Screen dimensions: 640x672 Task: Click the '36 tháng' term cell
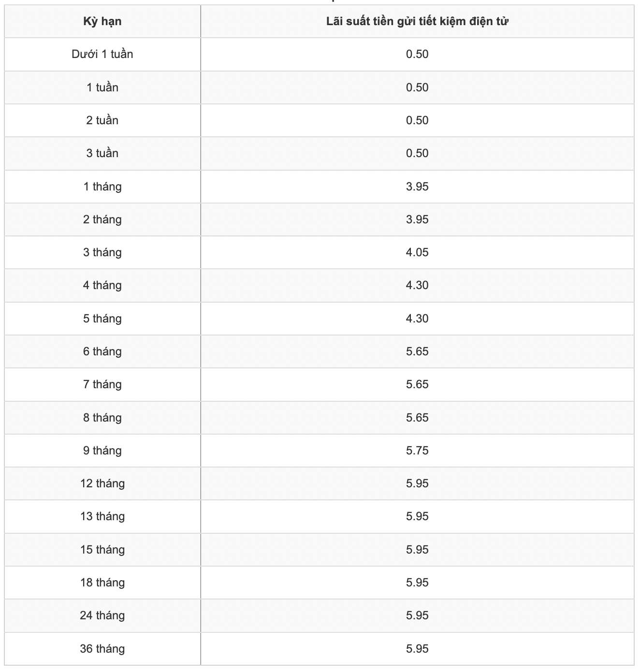click(x=102, y=649)
